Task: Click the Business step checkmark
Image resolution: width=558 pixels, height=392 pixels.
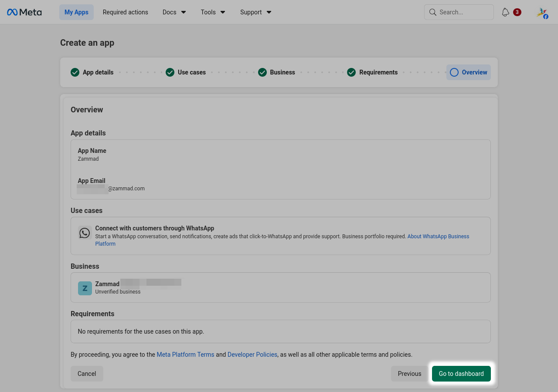Action: 262,72
